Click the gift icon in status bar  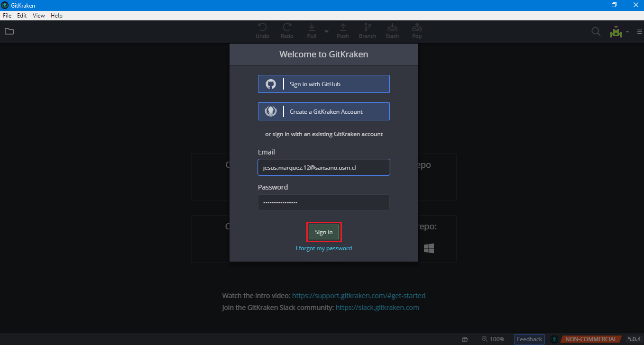tap(465, 339)
